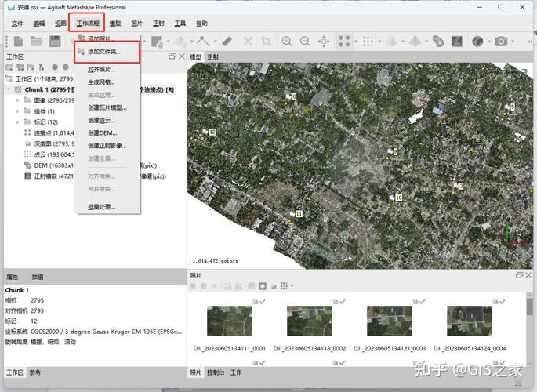
Task: Click the disable items round icon in workspace toolbar
Action: coord(66,67)
